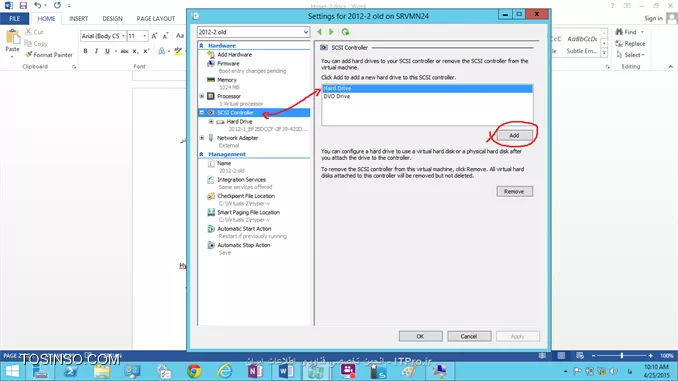Select Integration Services under Management
678x381 pixels.
(x=241, y=180)
